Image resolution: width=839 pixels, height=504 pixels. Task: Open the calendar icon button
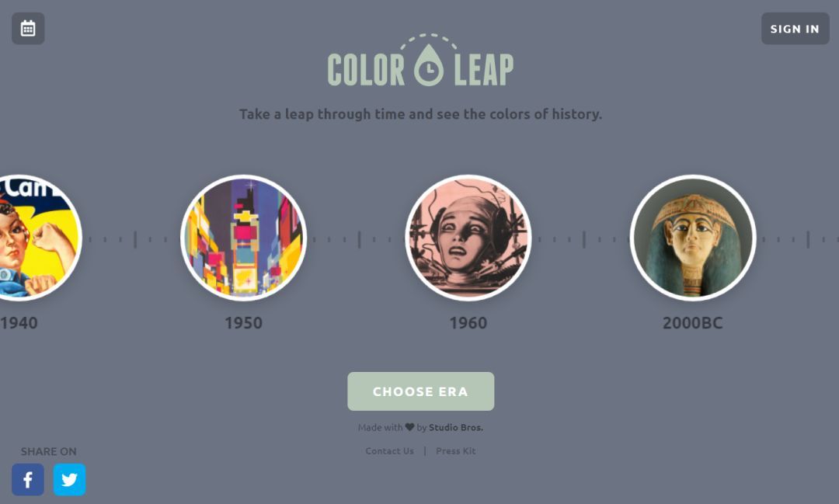pyautogui.click(x=28, y=29)
